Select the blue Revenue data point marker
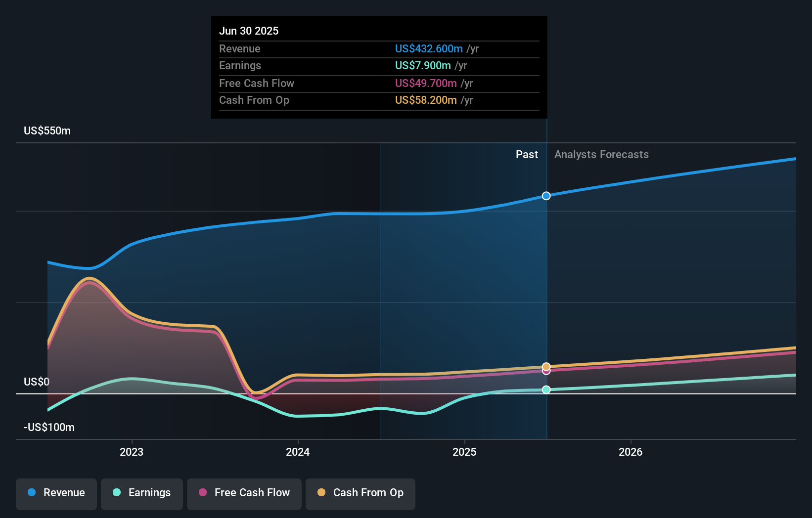Image resolution: width=812 pixels, height=518 pixels. tap(546, 196)
